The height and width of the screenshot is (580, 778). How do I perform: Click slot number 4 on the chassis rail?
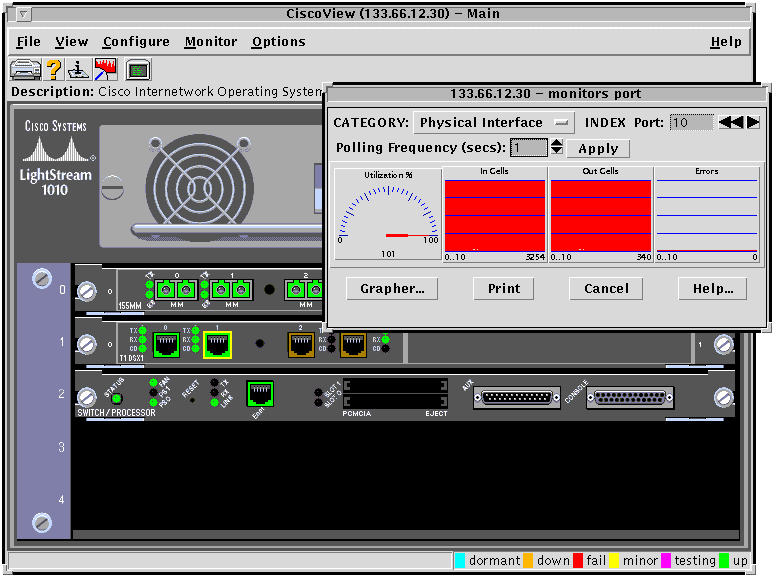[x=61, y=500]
